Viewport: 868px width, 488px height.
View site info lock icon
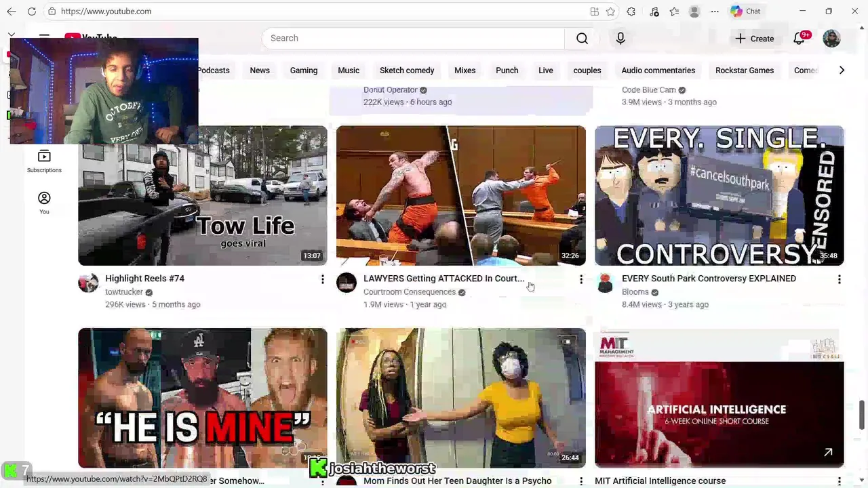(x=52, y=12)
